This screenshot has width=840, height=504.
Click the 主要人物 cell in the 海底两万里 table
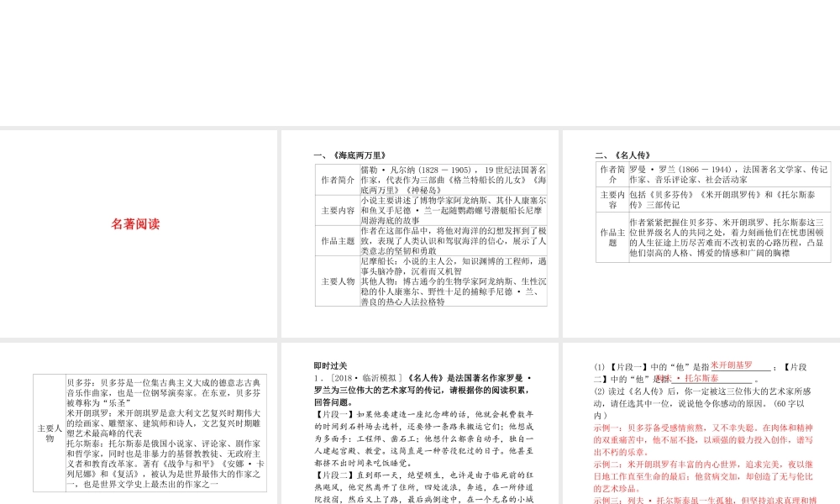point(338,281)
